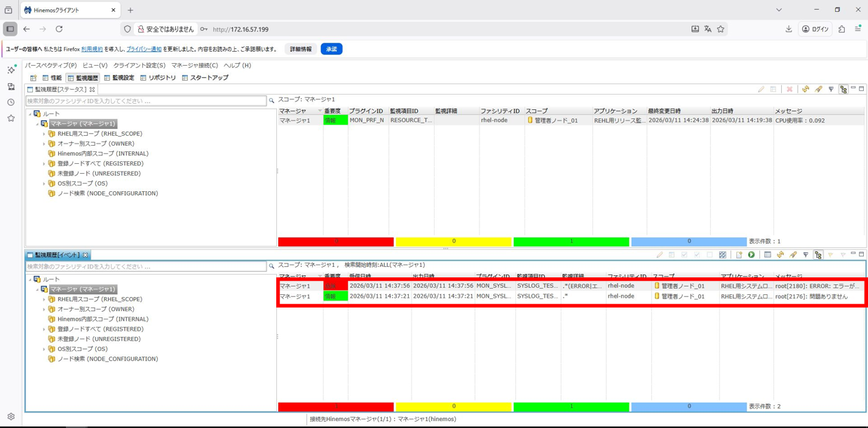
Task: Click the green play icon in Event toolbar
Action: pos(752,255)
